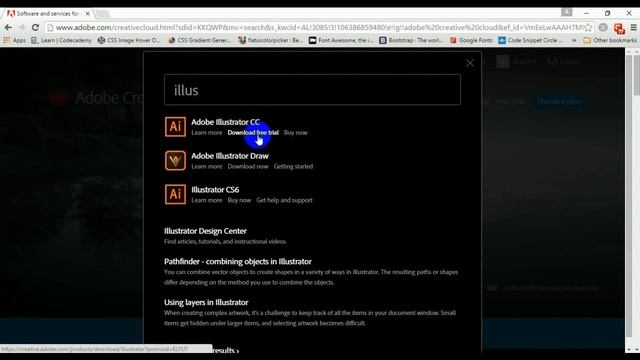Click Download now for Illustrator Draw
The image size is (640, 360).
click(248, 167)
